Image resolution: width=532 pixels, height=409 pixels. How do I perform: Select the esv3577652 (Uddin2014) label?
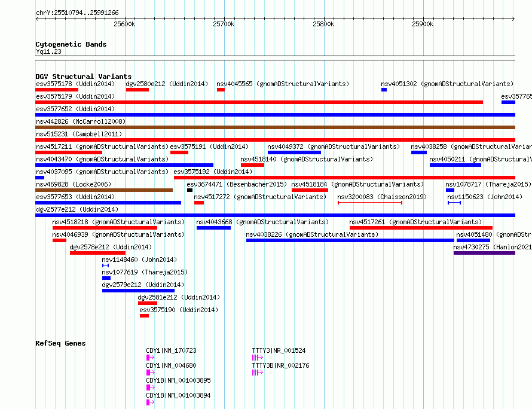click(x=75, y=109)
